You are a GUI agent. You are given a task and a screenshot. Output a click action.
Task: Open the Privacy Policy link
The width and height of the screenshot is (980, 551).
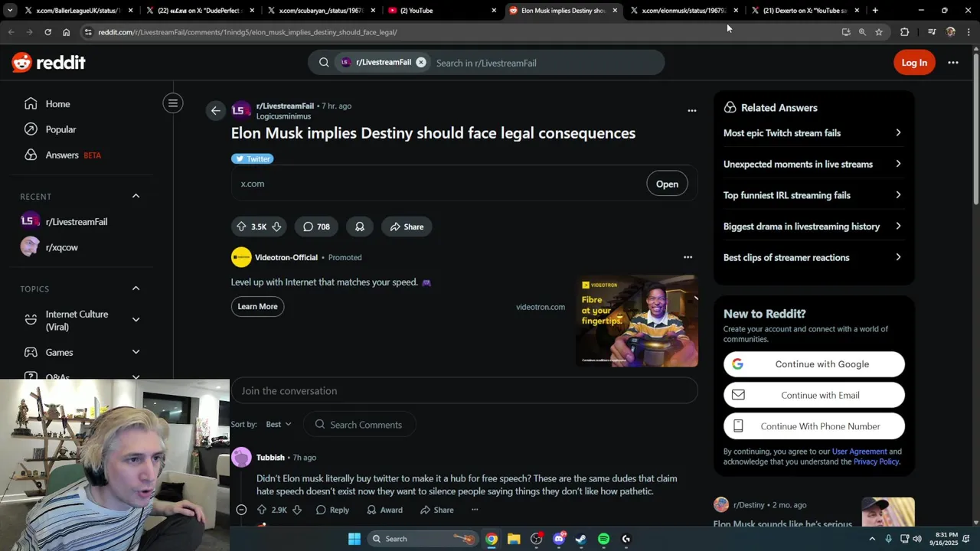click(x=876, y=461)
